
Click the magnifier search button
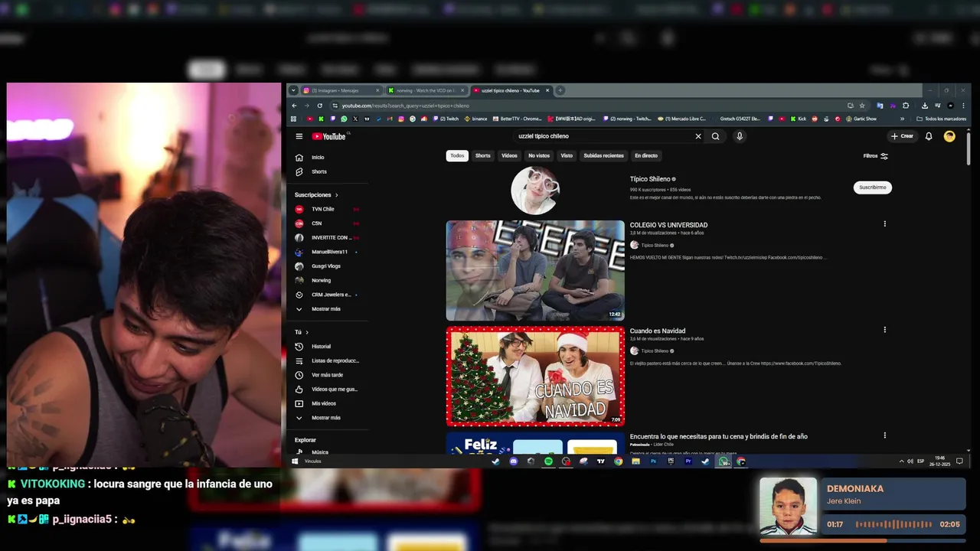pos(716,136)
